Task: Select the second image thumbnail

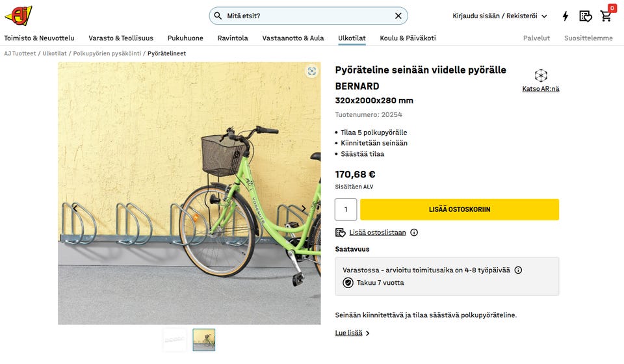Action: (x=204, y=339)
